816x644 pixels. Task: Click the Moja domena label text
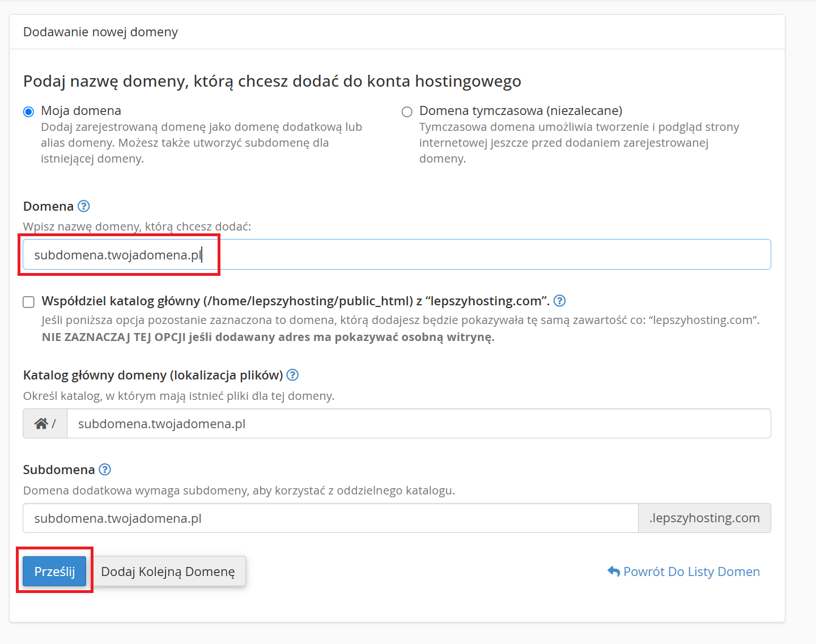81,110
